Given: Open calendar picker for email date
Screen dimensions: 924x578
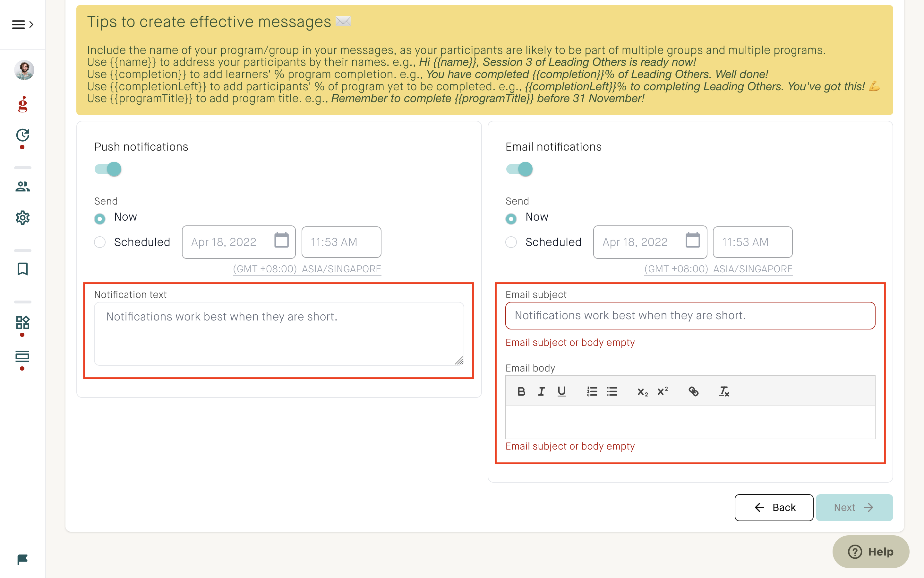Looking at the screenshot, I should (693, 240).
